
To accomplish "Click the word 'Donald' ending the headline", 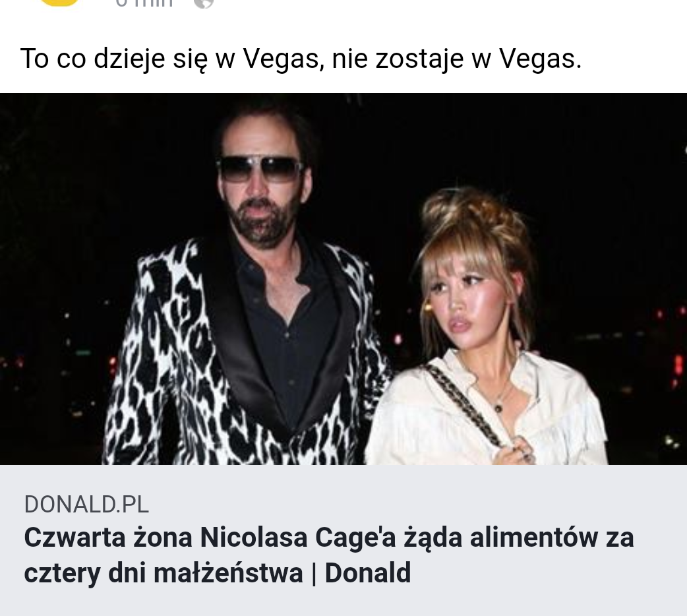I will [x=368, y=573].
